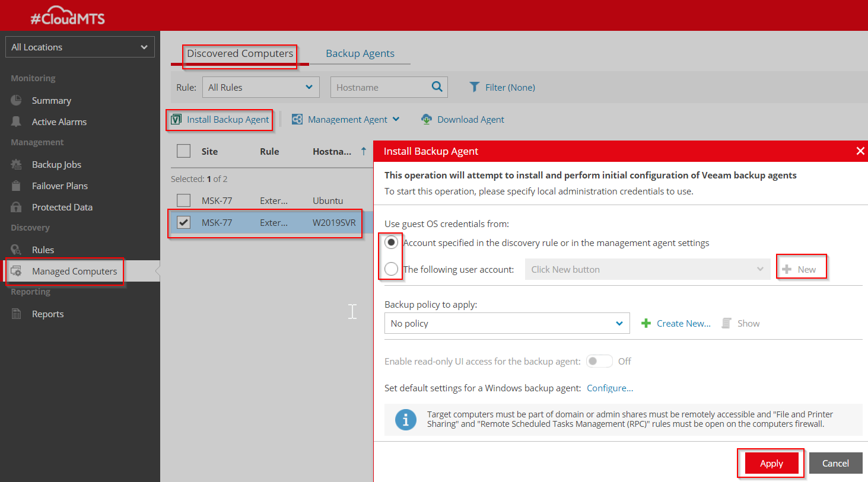The image size is (868, 482).
Task: Switch to the Backup Agents tab
Action: [360, 53]
